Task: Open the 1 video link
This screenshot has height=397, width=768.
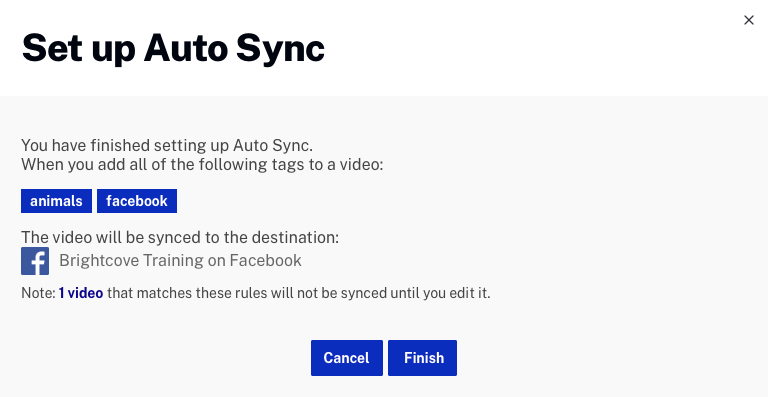Action: pyautogui.click(x=81, y=293)
